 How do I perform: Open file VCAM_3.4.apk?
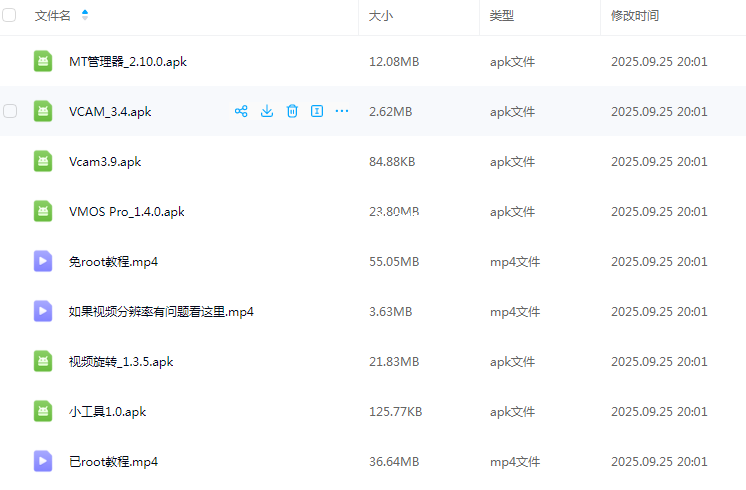(110, 112)
